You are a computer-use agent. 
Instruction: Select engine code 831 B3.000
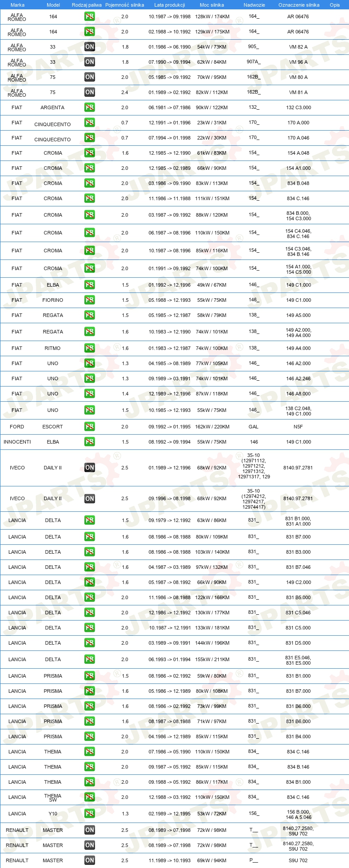tap(298, 552)
